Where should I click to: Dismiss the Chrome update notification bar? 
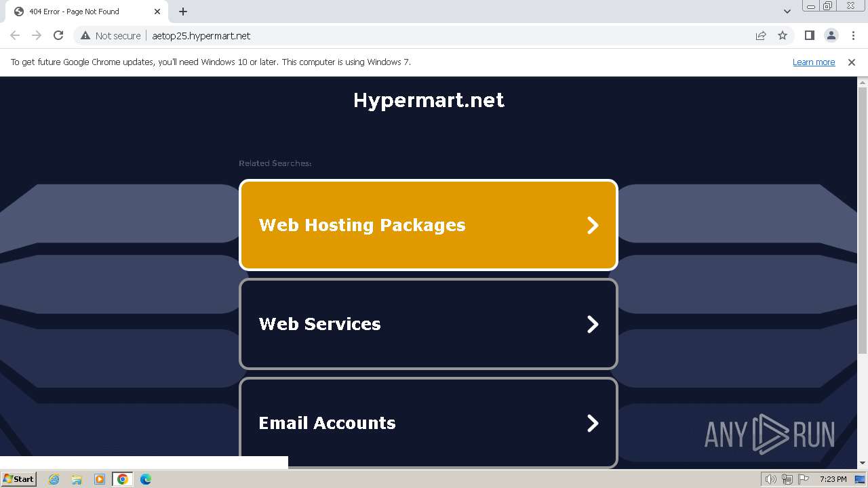click(x=852, y=62)
